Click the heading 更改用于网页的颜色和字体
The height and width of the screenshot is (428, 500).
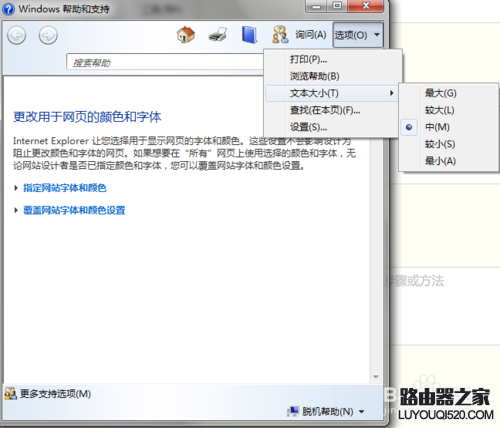[87, 117]
